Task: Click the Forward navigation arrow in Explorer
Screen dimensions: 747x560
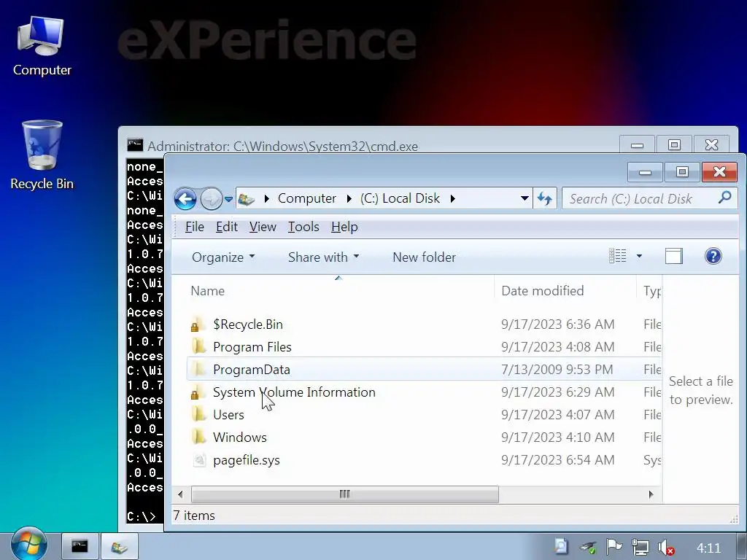Action: (211, 198)
